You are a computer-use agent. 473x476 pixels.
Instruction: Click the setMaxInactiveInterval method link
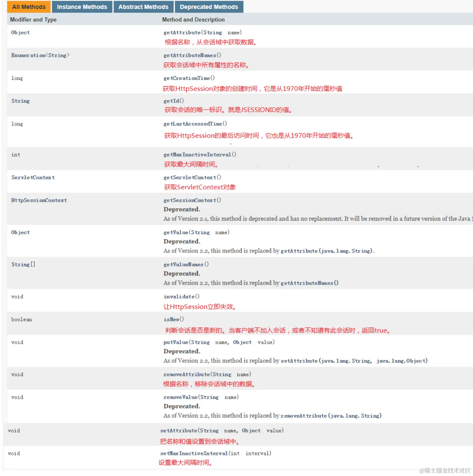194,453
